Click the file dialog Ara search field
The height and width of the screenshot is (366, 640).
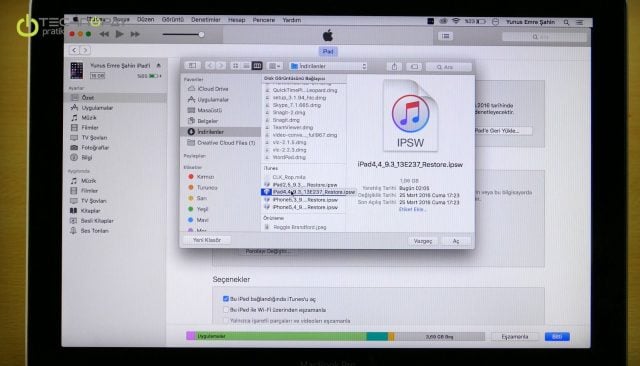pyautogui.click(x=449, y=67)
